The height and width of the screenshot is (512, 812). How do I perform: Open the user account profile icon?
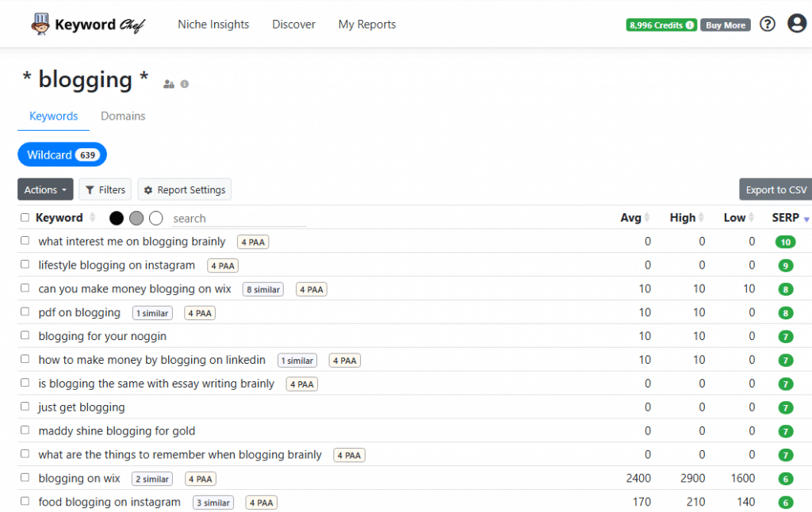click(796, 23)
